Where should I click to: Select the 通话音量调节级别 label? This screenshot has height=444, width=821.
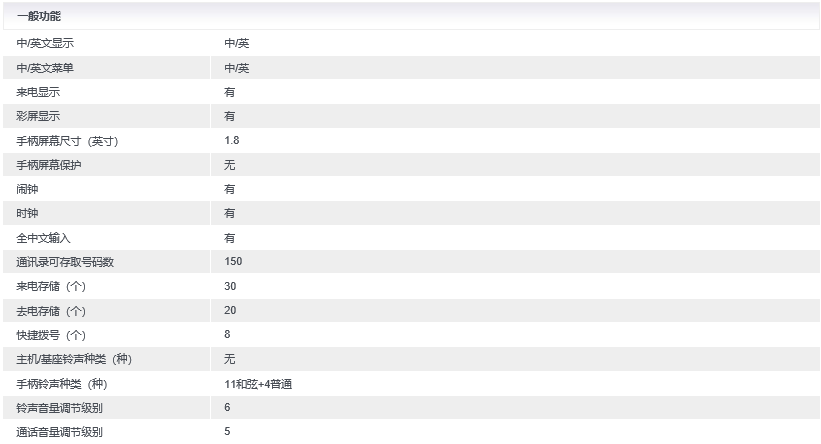[x=60, y=432]
